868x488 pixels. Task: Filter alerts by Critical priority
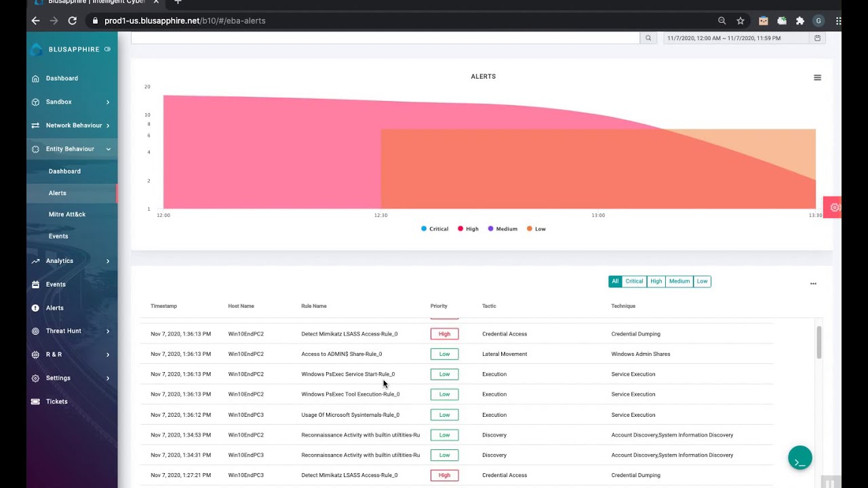pyautogui.click(x=634, y=281)
